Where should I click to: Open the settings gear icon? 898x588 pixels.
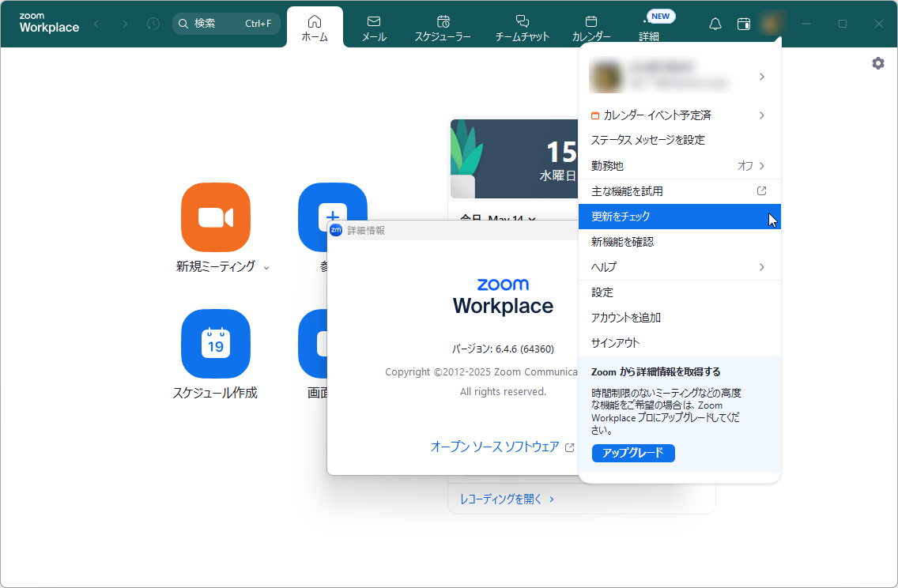tap(877, 62)
